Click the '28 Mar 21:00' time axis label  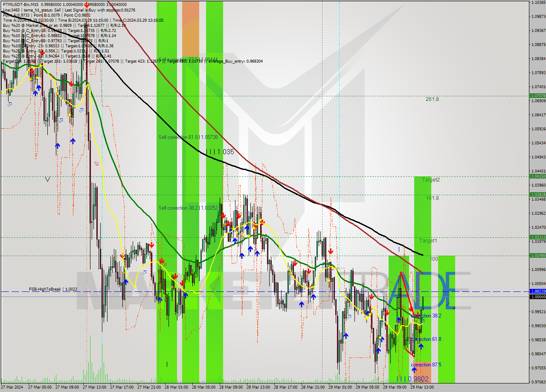313,387
